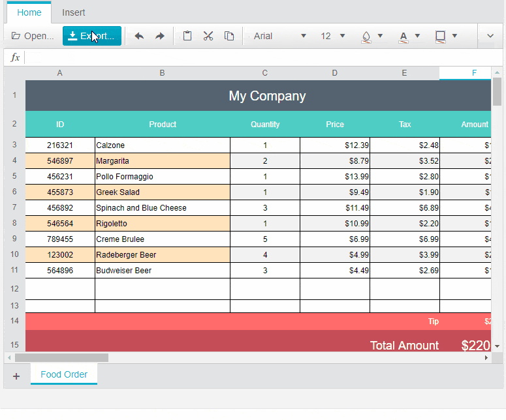506x420 pixels.
Task: Expand toolbar overflow chevron
Action: (490, 36)
